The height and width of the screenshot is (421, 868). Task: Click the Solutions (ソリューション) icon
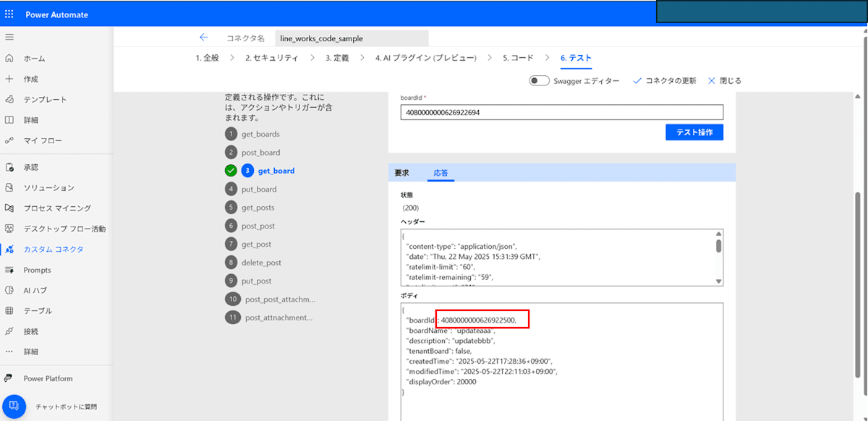click(x=9, y=188)
